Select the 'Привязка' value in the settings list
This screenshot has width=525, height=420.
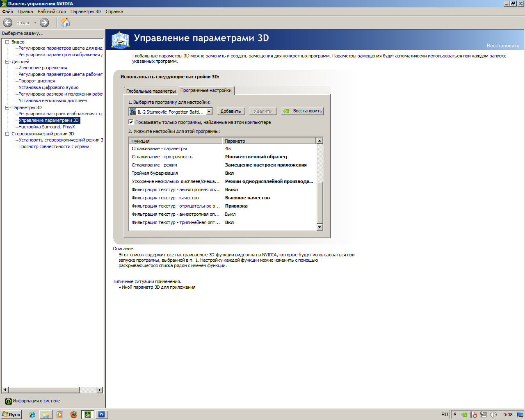[x=236, y=206]
